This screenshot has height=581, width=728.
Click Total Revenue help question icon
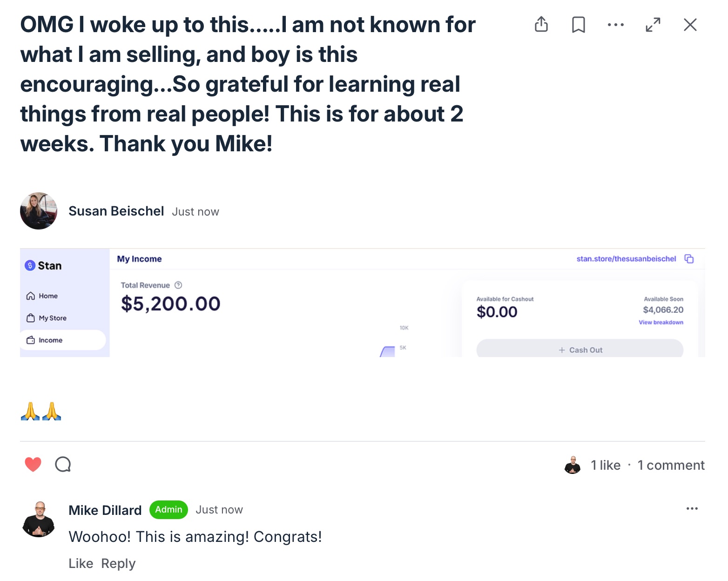(x=178, y=285)
